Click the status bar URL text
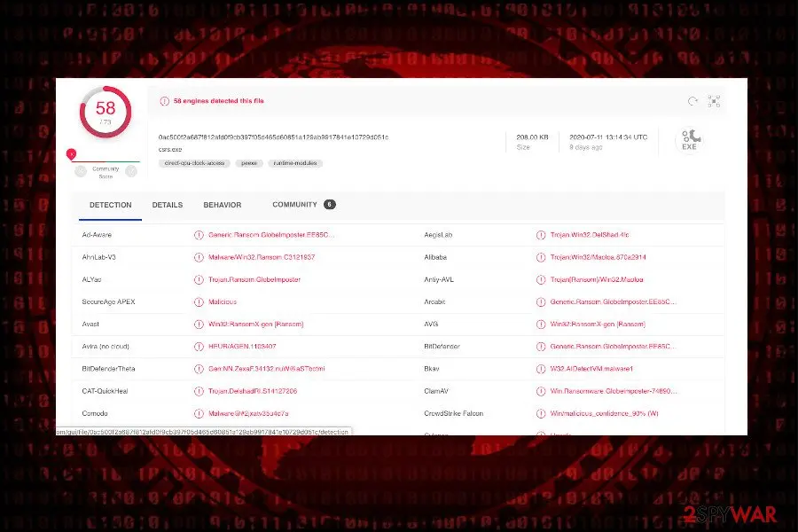 click(203, 432)
